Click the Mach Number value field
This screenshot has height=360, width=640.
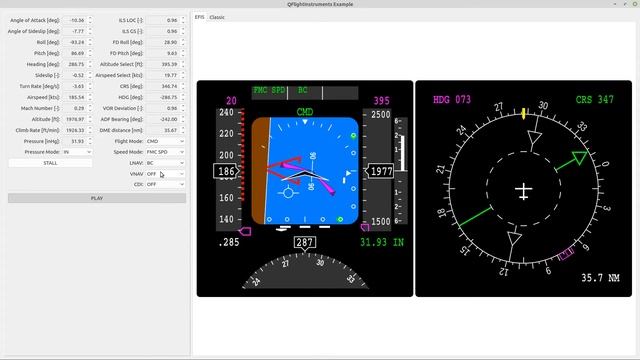click(x=77, y=108)
